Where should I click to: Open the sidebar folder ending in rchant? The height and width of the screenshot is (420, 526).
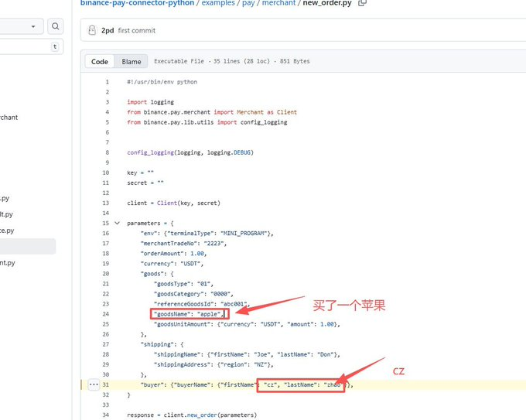9,117
